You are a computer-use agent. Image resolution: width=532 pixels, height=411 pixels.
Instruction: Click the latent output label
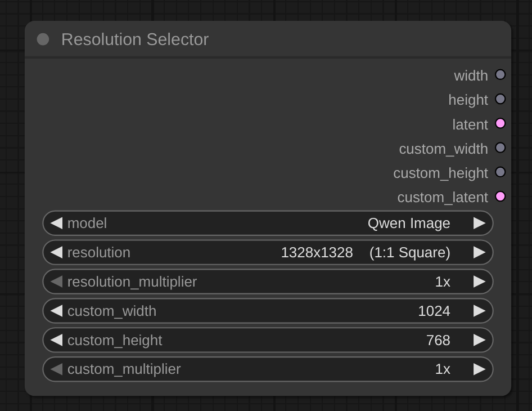(470, 124)
